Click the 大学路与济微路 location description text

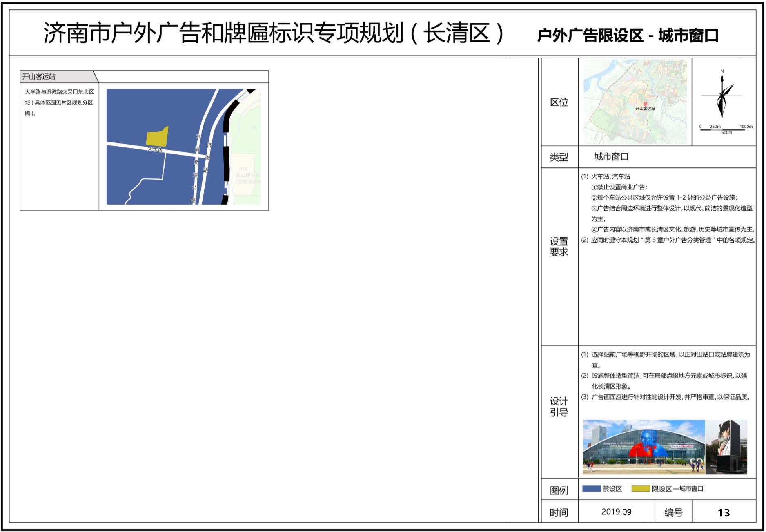(x=59, y=102)
